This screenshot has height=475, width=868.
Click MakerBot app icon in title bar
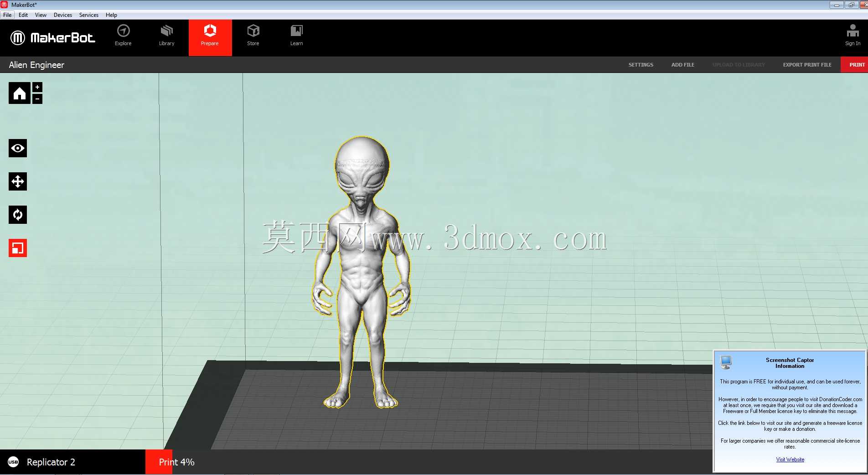pos(5,5)
